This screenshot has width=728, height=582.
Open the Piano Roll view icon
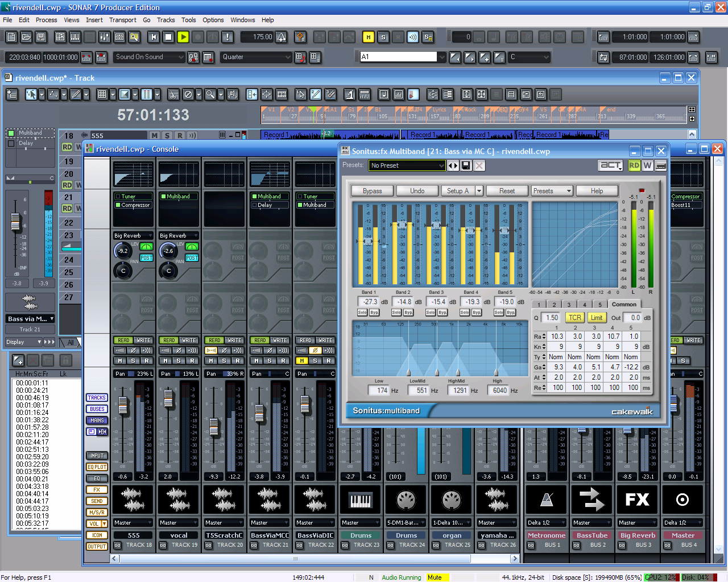(x=75, y=37)
